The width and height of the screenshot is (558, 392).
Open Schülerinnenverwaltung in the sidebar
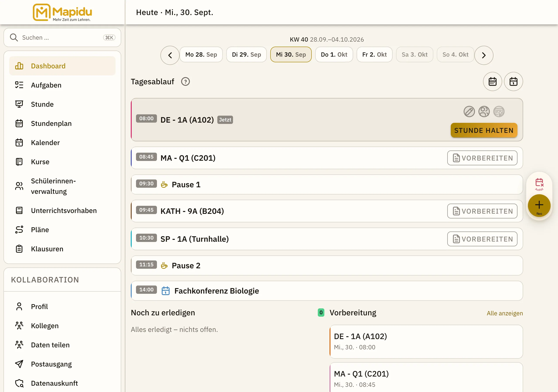click(x=62, y=186)
